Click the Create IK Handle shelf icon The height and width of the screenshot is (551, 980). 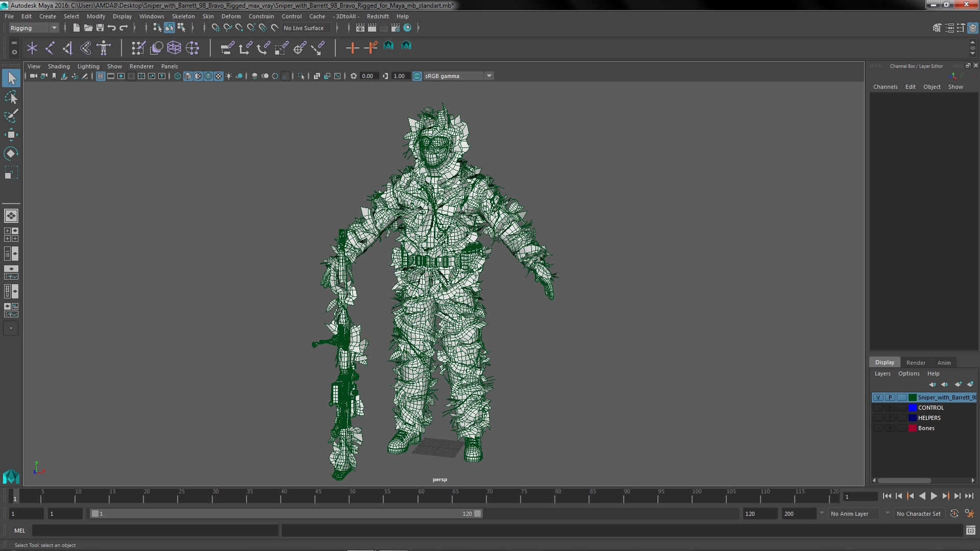68,48
